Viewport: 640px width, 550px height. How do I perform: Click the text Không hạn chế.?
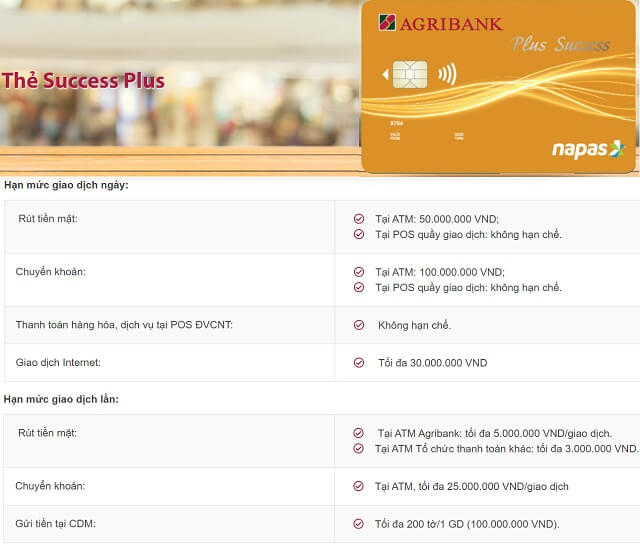(x=414, y=325)
